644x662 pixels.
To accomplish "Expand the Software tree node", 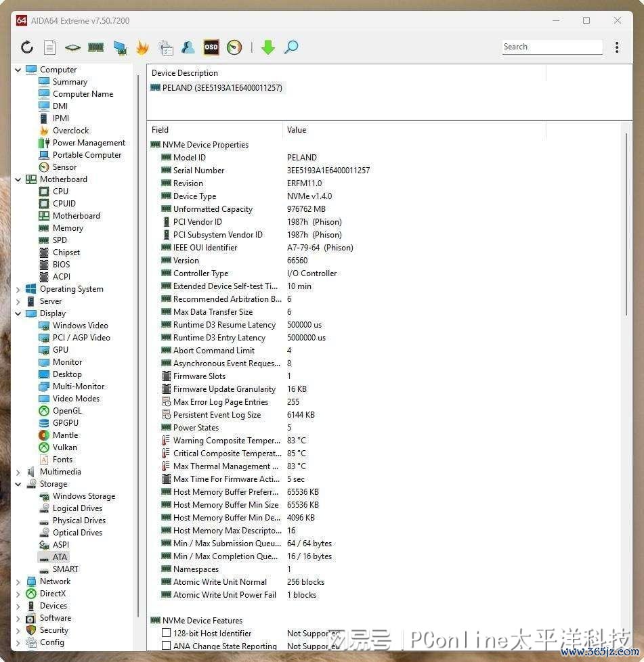I will tap(18, 619).
